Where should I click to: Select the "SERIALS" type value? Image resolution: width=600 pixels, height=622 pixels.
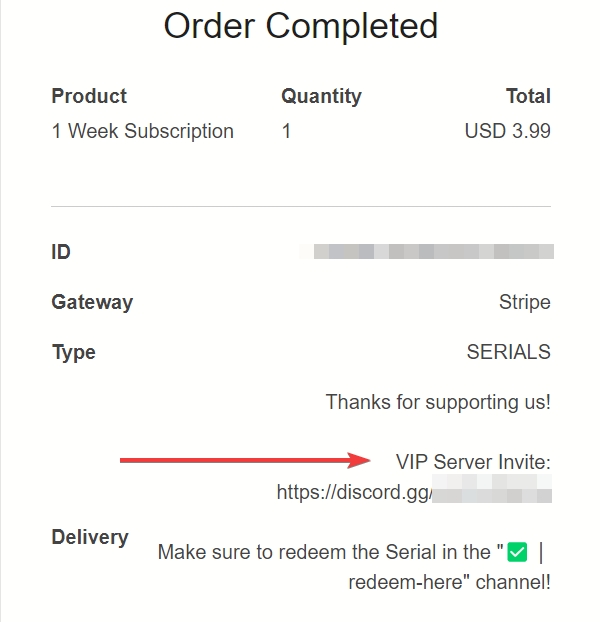508,352
